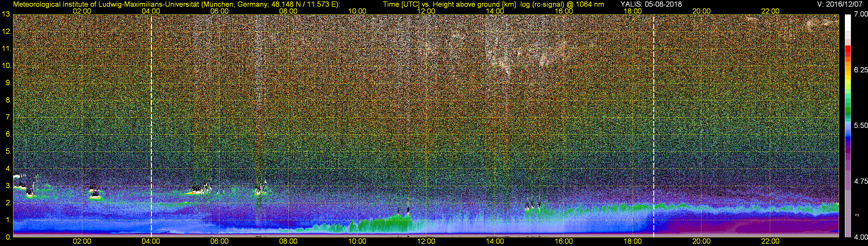The width and height of the screenshot is (868, 246).
Task: Click the 22:00 label on the top time axis
Action: tap(770, 11)
